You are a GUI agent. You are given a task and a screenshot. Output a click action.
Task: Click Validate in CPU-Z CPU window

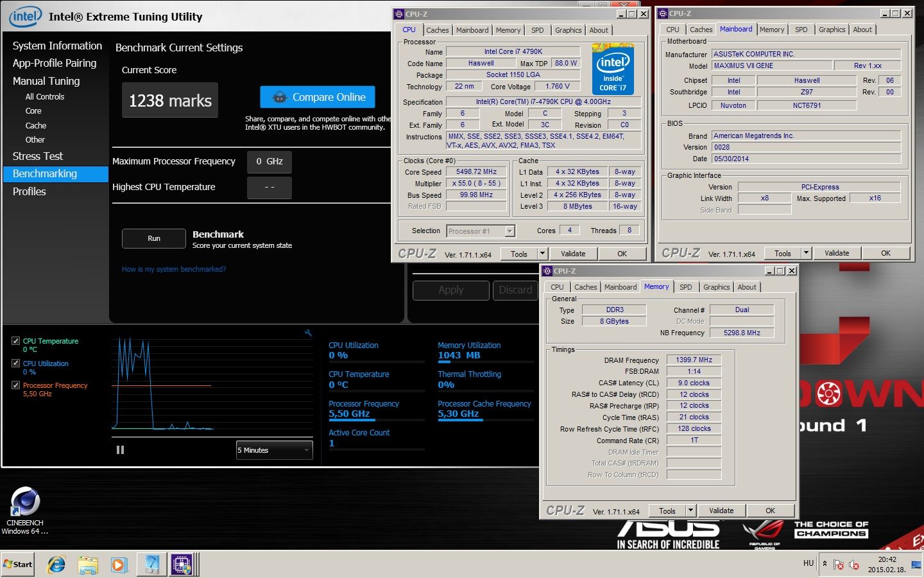[x=573, y=254]
